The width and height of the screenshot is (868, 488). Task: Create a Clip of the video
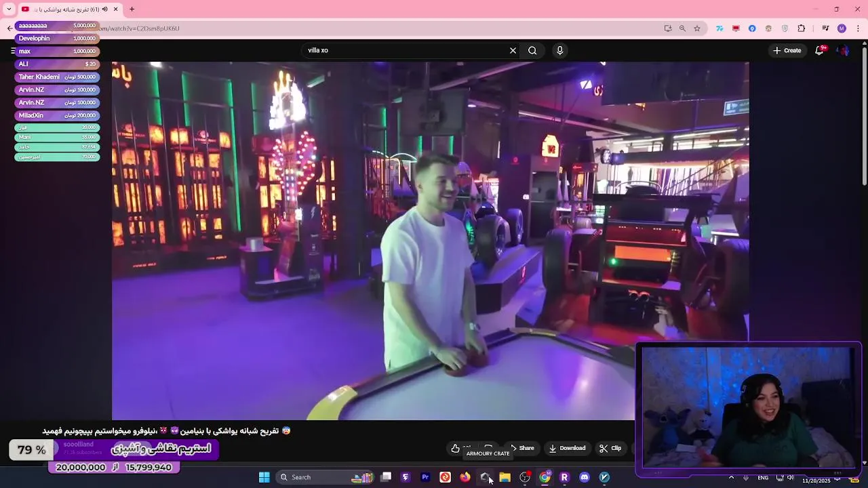point(610,448)
